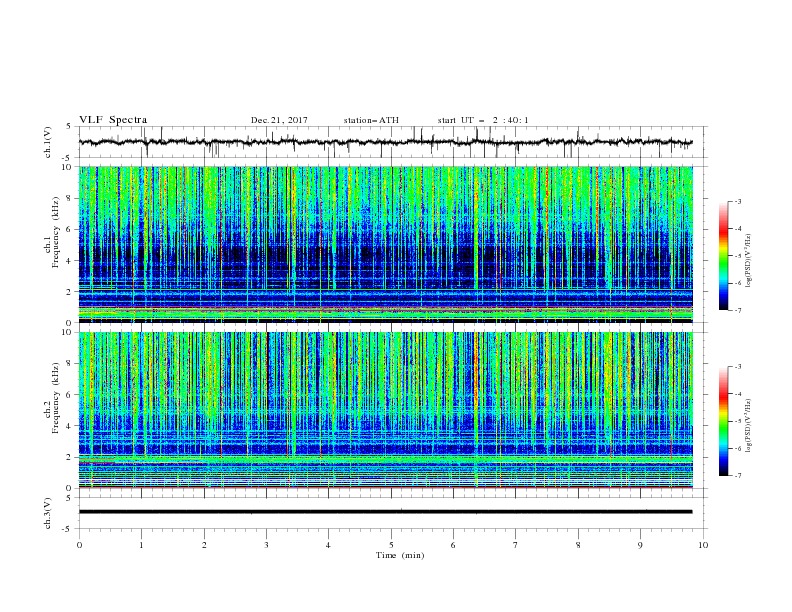The image size is (792, 612).
Task: Click inside the ch.1 spectrogram panel
Action: 386,244
